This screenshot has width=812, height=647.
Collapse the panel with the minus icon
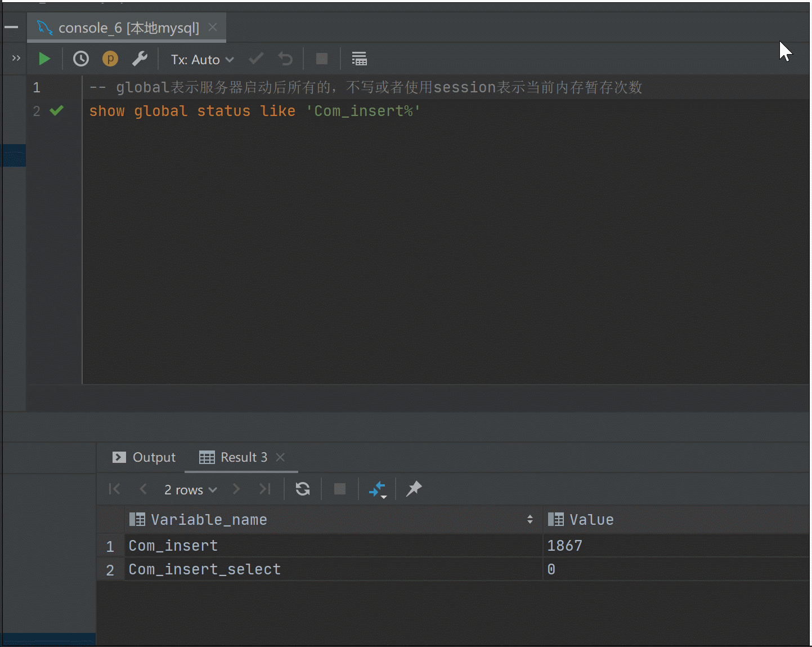(x=11, y=27)
